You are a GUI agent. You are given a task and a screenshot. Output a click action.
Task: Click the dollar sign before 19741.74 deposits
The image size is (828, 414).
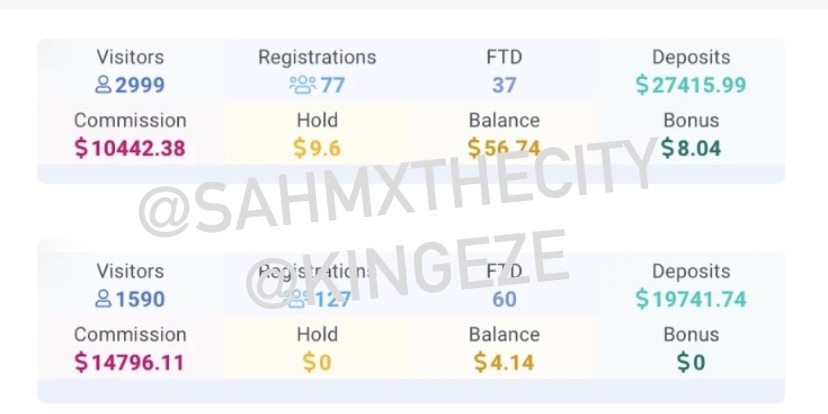tap(642, 299)
